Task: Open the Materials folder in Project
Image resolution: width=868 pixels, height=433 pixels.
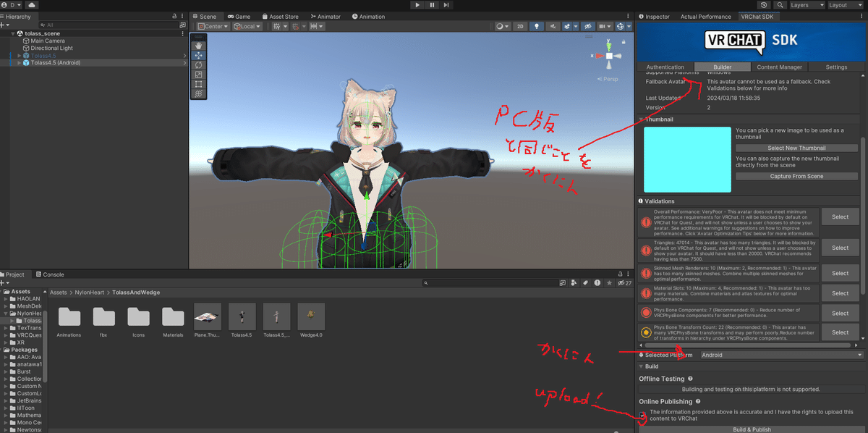Action: [x=173, y=321]
